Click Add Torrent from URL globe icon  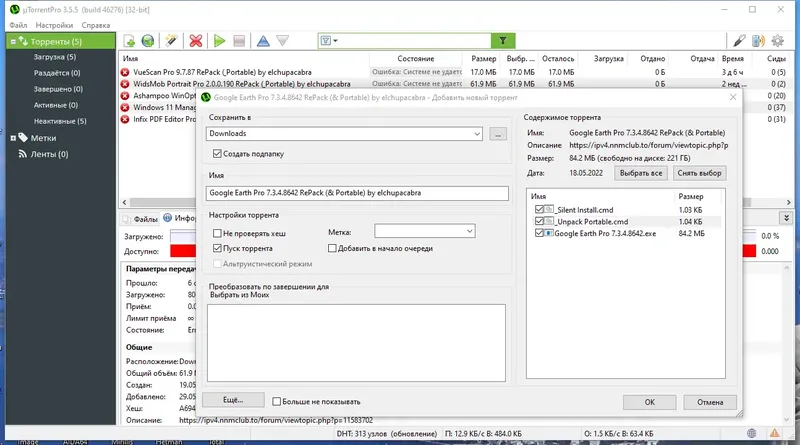148,41
